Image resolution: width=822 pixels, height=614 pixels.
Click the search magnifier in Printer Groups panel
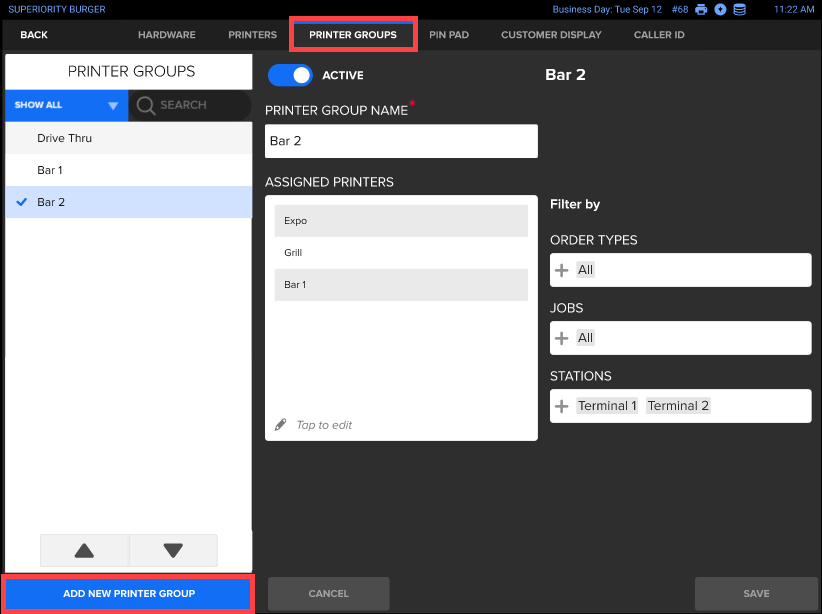pos(145,105)
